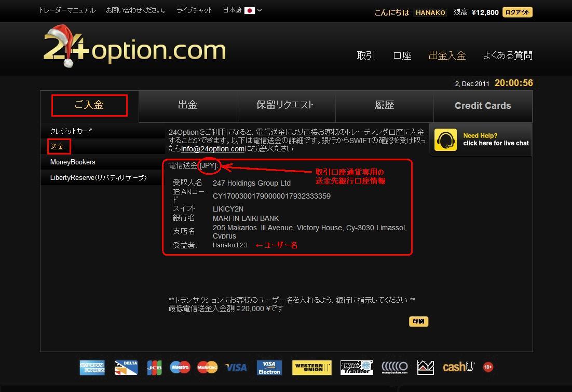
Task: Click the minimum deposit 20,000 ¥ note
Action: click(226, 309)
